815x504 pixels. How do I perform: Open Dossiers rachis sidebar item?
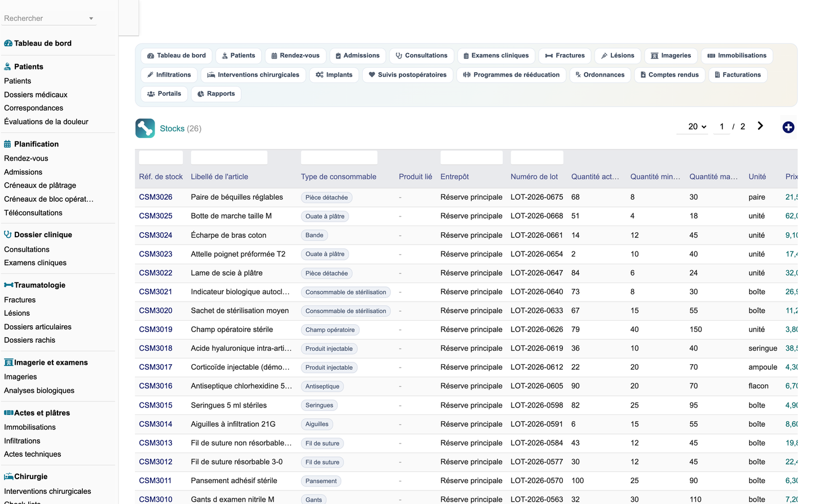pos(29,341)
